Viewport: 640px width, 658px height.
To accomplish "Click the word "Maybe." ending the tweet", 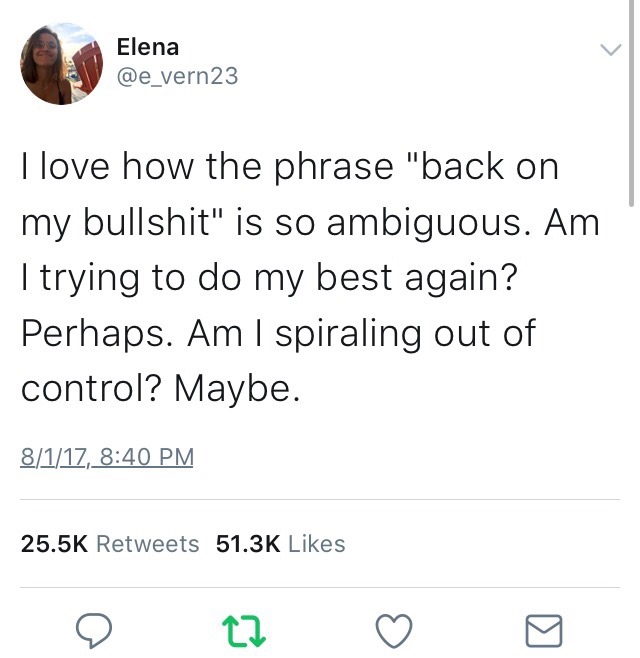I will pos(236,387).
